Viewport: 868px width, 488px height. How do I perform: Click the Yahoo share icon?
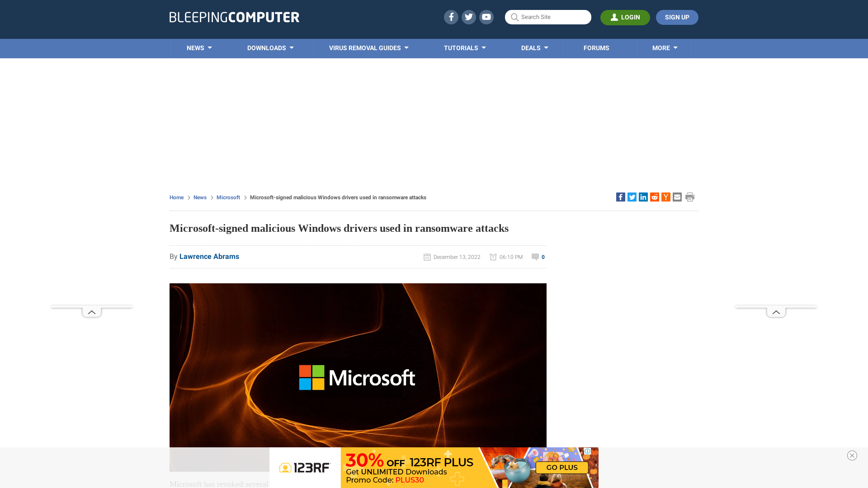coord(666,197)
